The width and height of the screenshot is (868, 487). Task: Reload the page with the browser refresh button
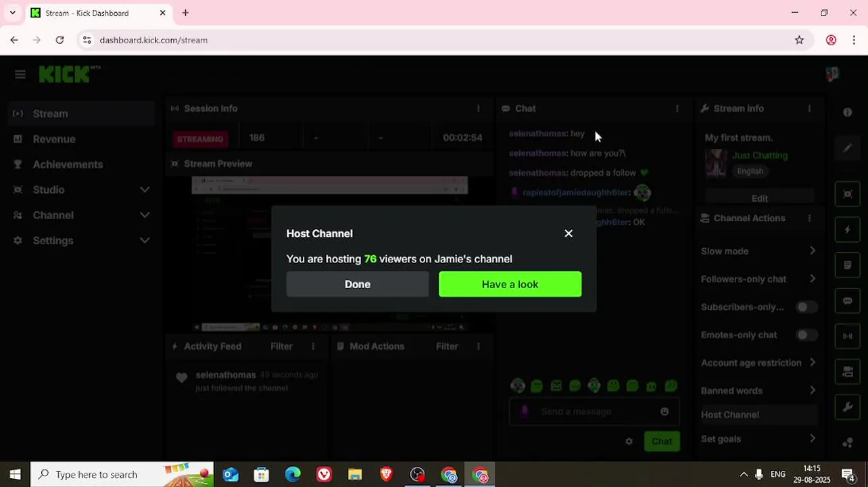tap(59, 40)
